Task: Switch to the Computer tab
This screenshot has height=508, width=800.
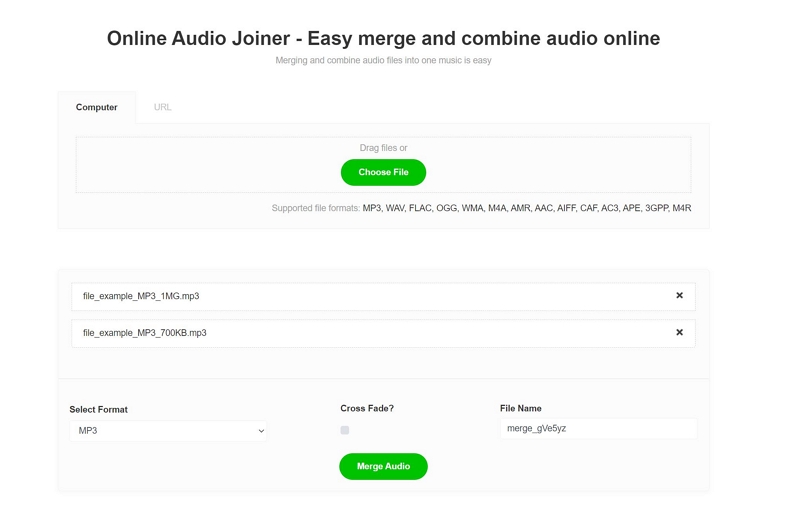Action: pos(96,107)
